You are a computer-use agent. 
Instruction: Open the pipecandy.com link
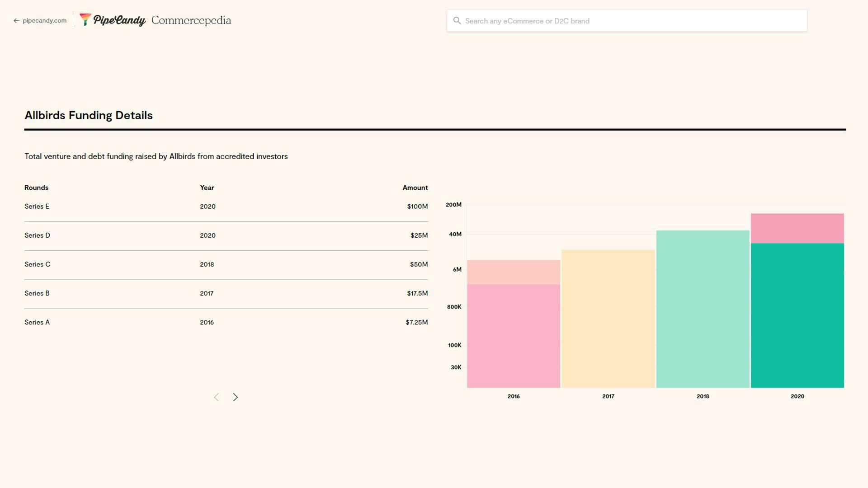[44, 21]
